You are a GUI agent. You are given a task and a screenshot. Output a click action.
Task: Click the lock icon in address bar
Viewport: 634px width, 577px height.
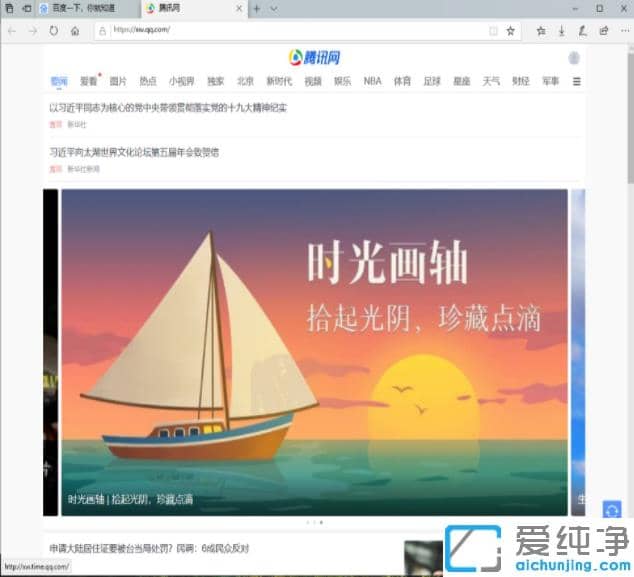coord(103,31)
